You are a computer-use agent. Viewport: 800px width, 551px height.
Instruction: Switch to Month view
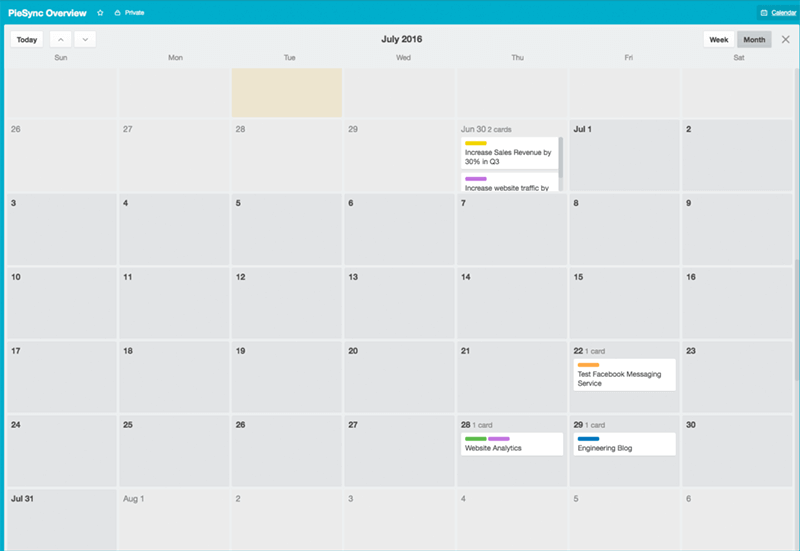click(754, 39)
